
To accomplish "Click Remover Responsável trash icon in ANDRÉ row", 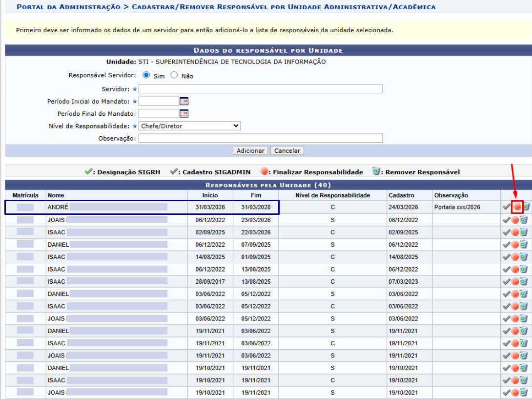I will (526, 207).
